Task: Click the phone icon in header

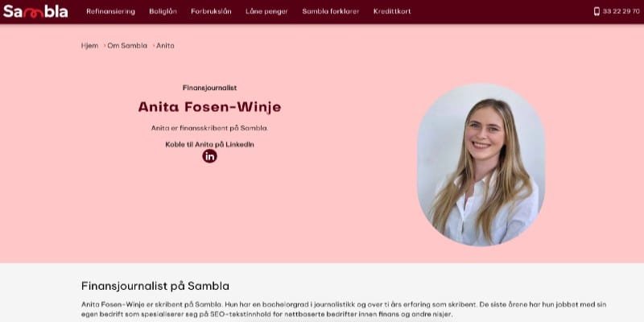Action: click(x=597, y=11)
